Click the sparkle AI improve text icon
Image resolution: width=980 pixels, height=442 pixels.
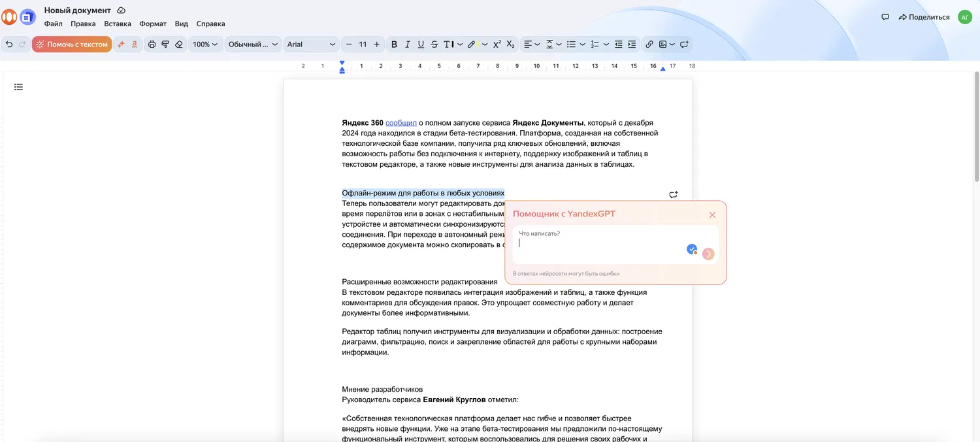(121, 44)
